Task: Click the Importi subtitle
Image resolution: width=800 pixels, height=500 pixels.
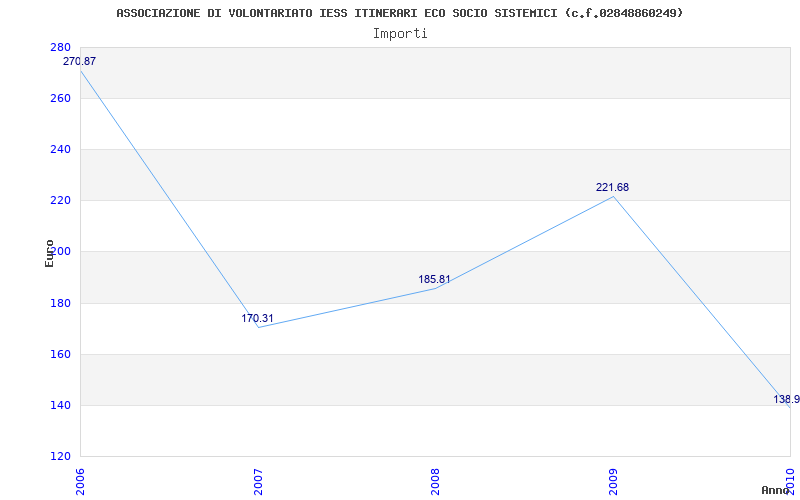Action: [x=400, y=34]
